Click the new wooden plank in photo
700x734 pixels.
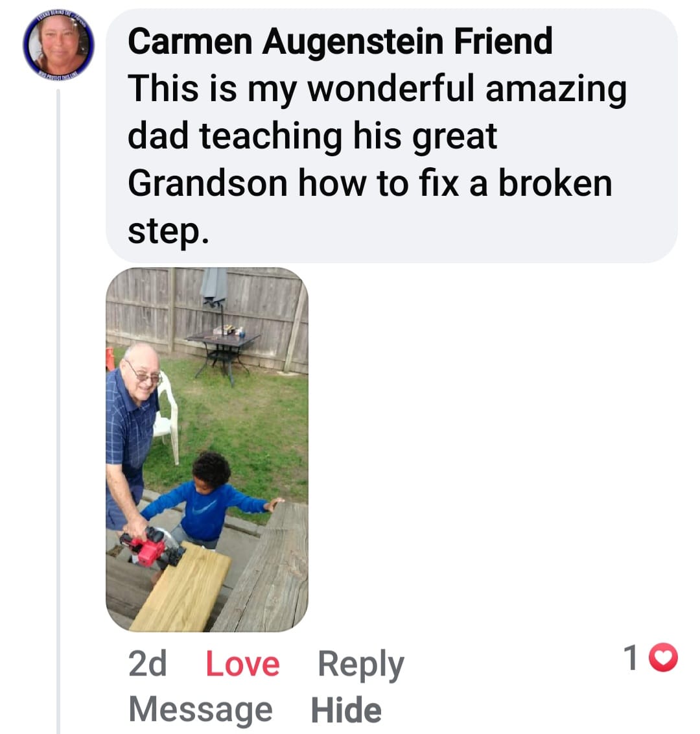(x=181, y=587)
